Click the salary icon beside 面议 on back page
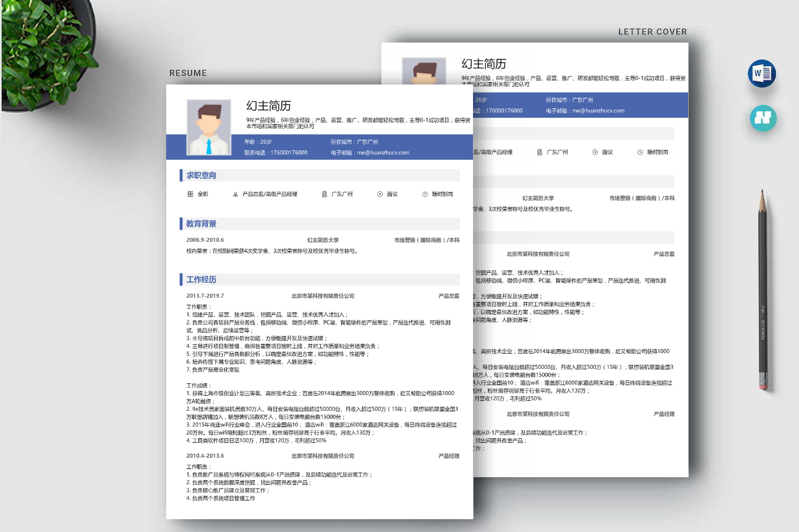 coord(595,152)
